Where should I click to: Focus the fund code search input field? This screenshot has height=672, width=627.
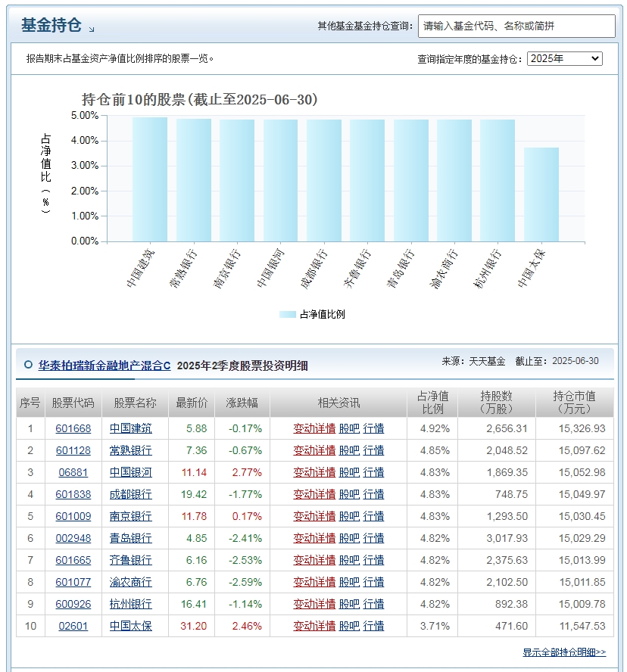click(516, 26)
